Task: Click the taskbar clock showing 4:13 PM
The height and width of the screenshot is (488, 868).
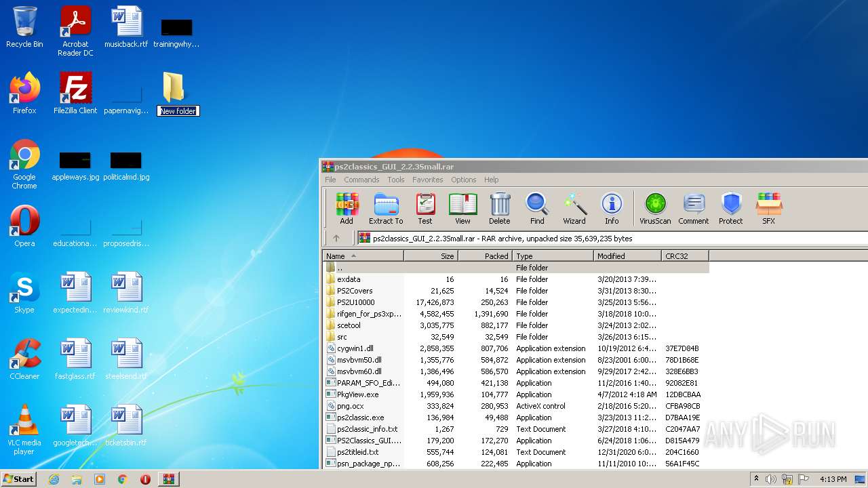Action: click(833, 479)
